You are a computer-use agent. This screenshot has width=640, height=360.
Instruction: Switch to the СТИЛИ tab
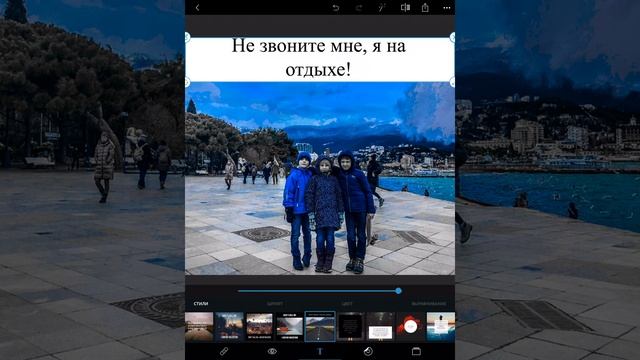[201, 303]
